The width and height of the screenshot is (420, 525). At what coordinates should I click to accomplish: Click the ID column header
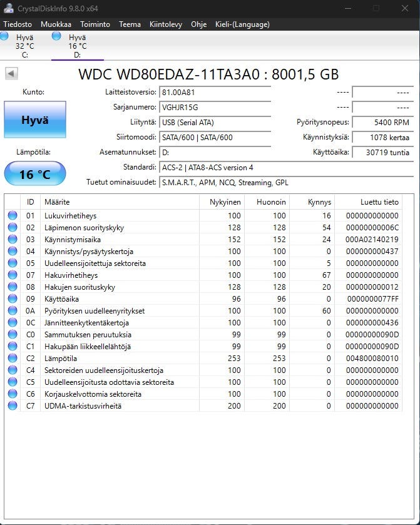31,202
